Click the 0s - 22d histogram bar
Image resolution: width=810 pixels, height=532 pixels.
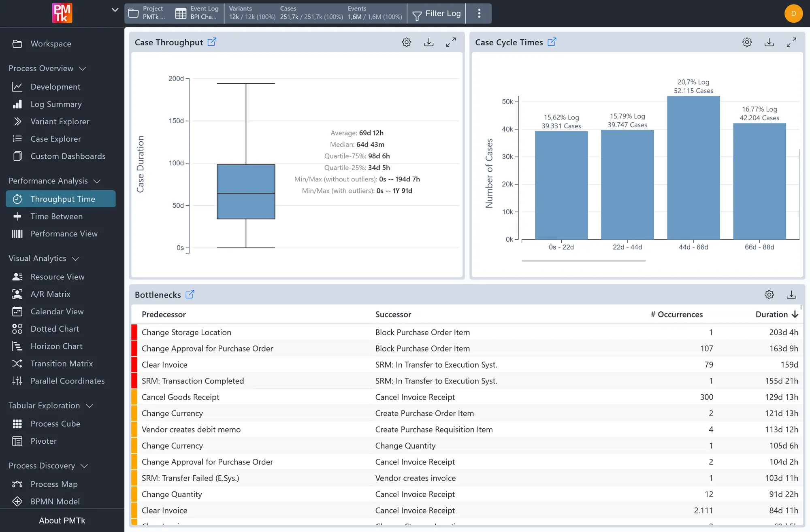(x=561, y=185)
